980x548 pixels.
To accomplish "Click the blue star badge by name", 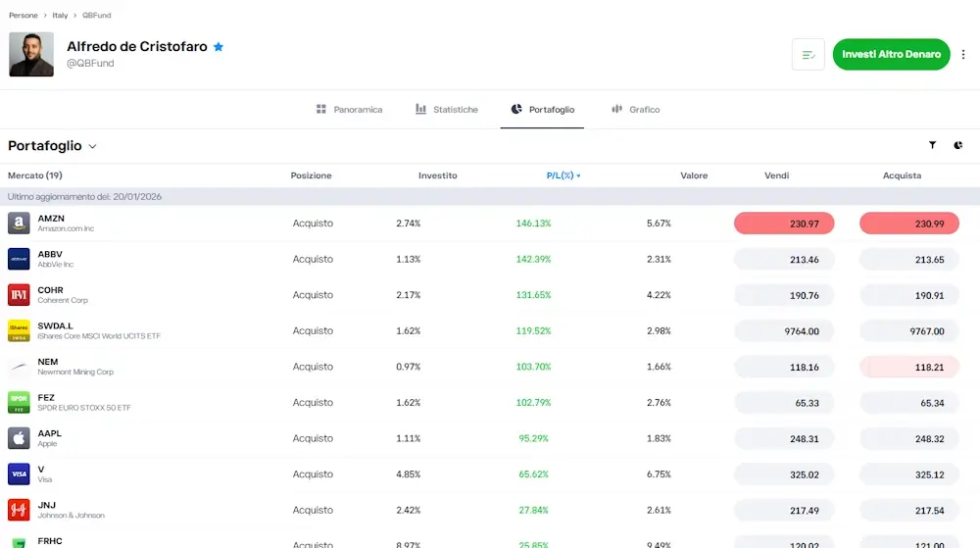I will (219, 46).
